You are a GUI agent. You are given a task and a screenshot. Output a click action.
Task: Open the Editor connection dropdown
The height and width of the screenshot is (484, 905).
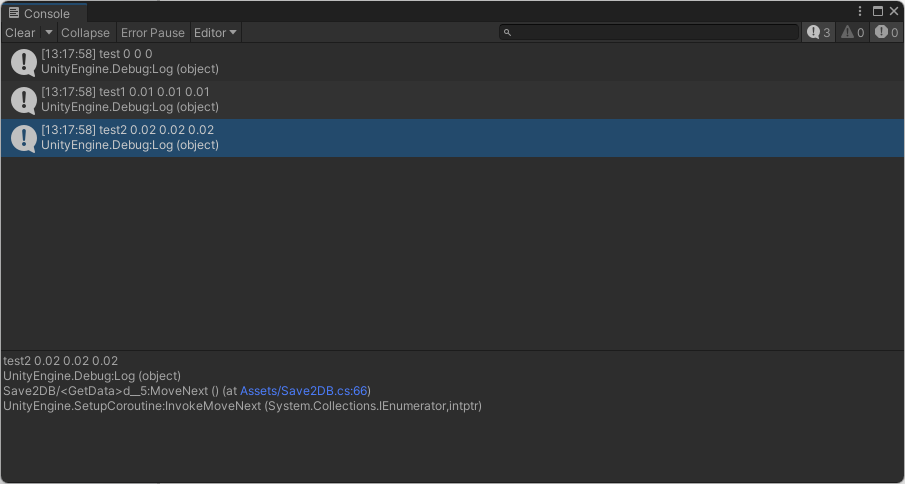[x=215, y=33]
